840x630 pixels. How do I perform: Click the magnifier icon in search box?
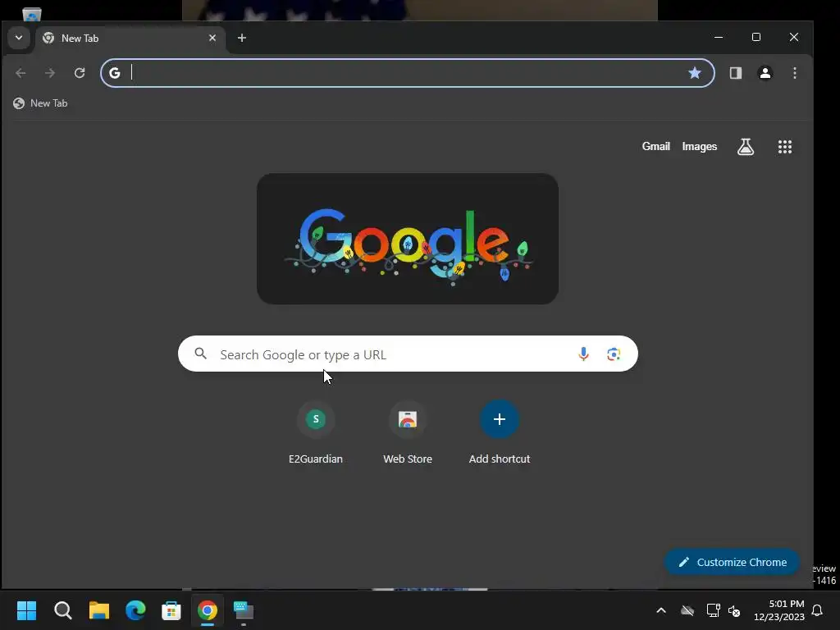[x=200, y=354]
